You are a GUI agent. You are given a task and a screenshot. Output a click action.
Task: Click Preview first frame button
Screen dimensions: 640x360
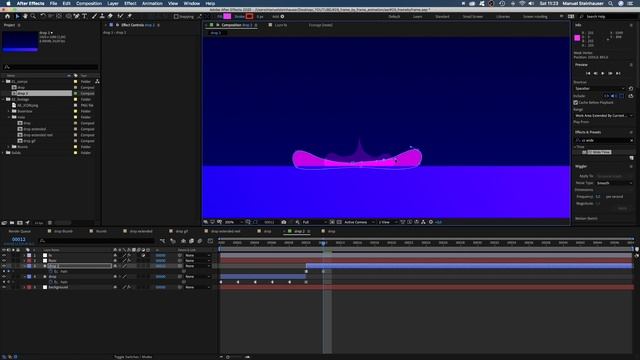[588, 73]
